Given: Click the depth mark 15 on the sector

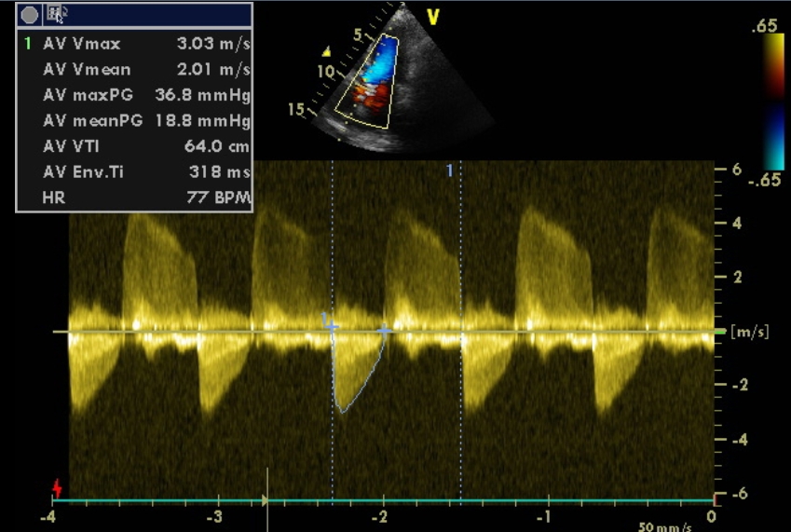Looking at the screenshot, I should pyautogui.click(x=296, y=109).
